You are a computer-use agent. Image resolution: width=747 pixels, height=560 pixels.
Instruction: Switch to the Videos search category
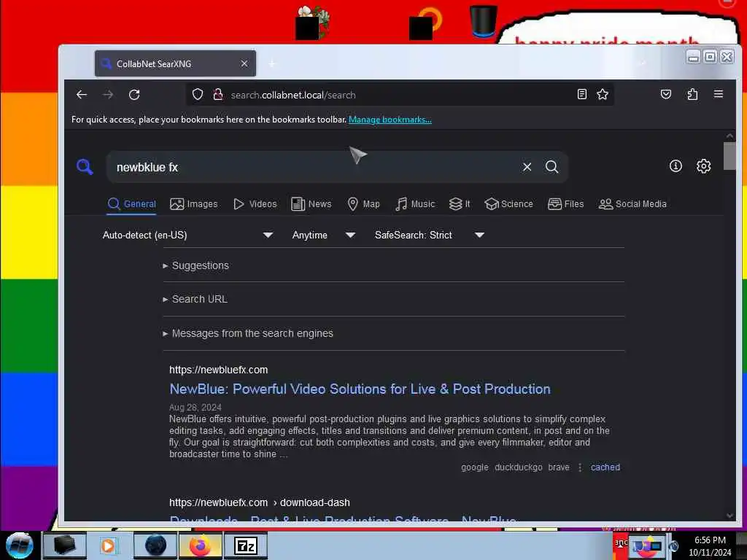click(x=255, y=204)
